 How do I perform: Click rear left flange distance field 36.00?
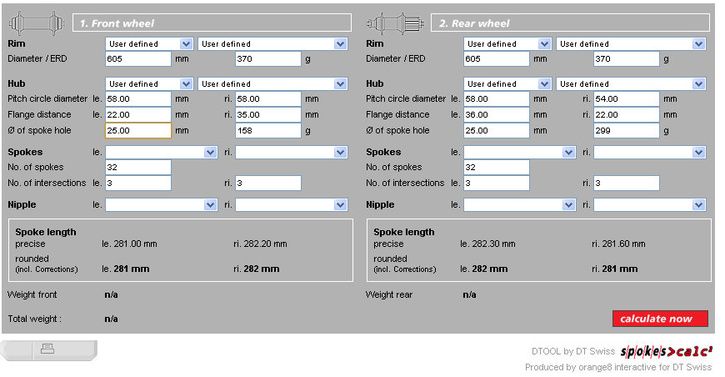pyautogui.click(x=497, y=115)
